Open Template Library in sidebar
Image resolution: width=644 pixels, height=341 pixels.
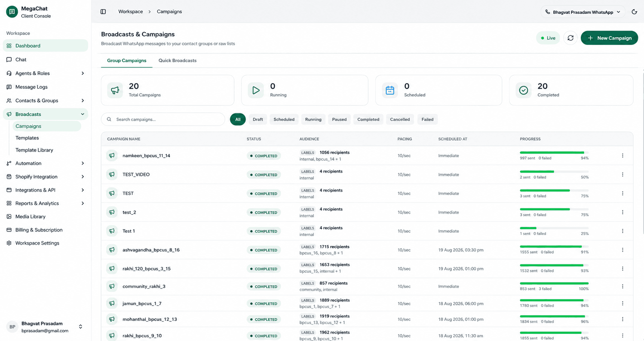tap(34, 150)
